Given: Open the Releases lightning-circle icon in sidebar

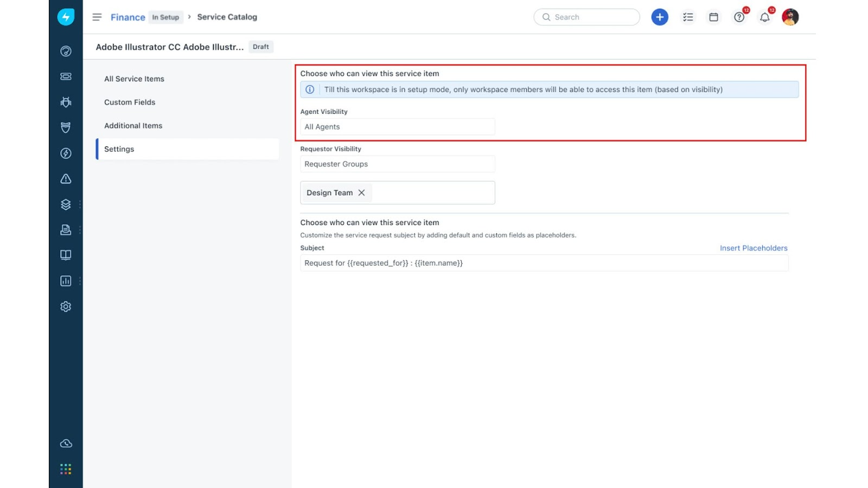Looking at the screenshot, I should (66, 153).
